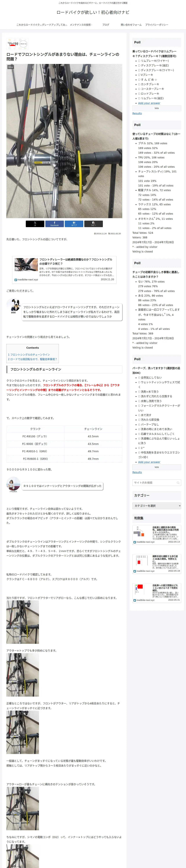Open Results link of the brake poll
186x868 pixels.
(x=137, y=114)
